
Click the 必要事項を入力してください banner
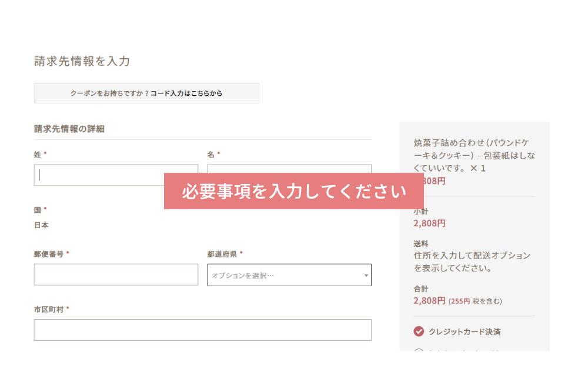point(293,191)
